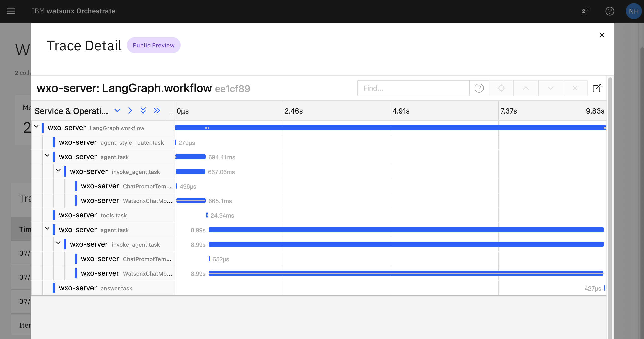Click the 667.06ms invoke_agent timeline bar
The width and height of the screenshot is (644, 339).
coord(191,172)
